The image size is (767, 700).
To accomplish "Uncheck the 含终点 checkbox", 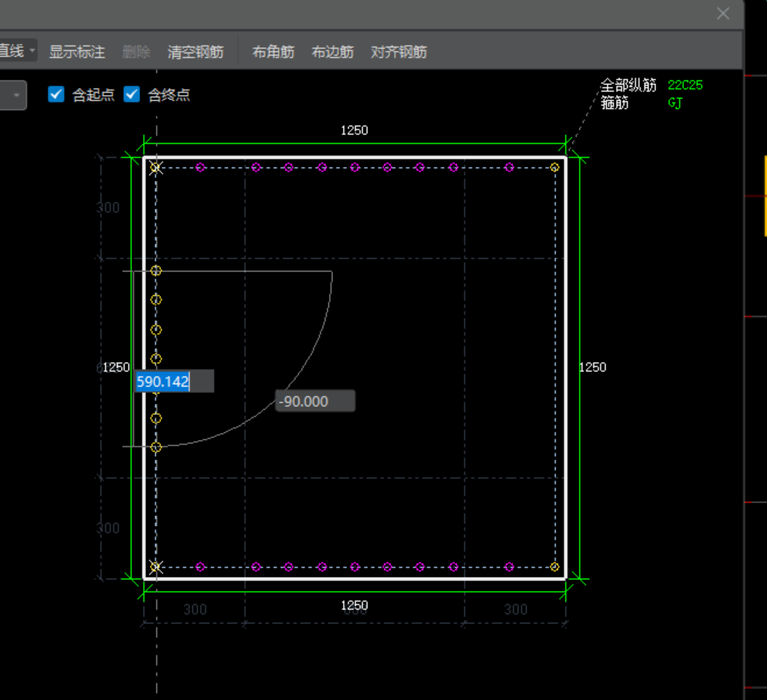I will (132, 94).
